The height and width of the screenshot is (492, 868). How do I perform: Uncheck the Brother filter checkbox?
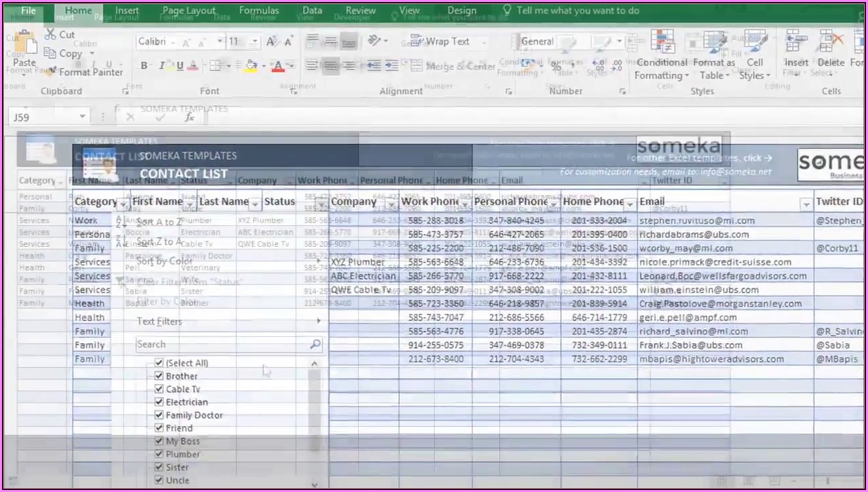[159, 376]
